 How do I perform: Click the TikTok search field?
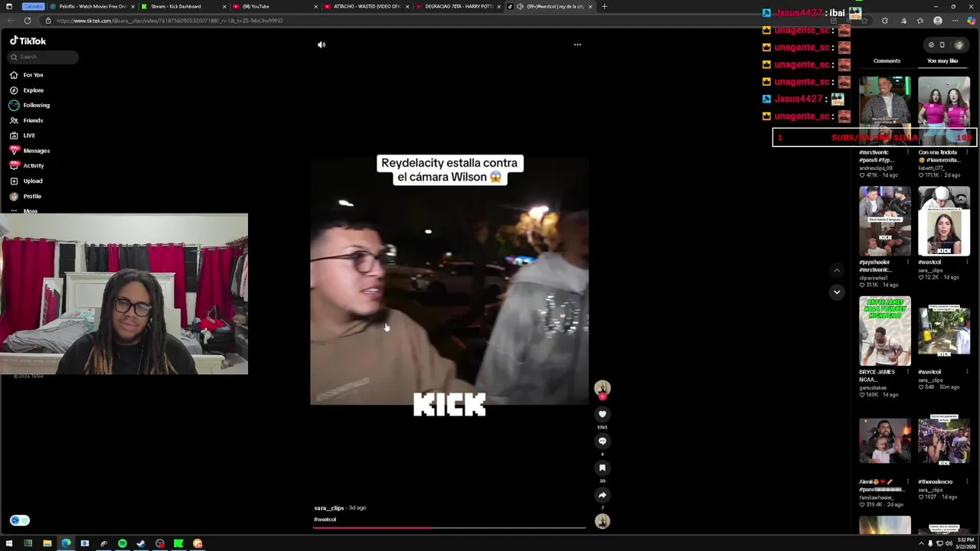click(44, 57)
